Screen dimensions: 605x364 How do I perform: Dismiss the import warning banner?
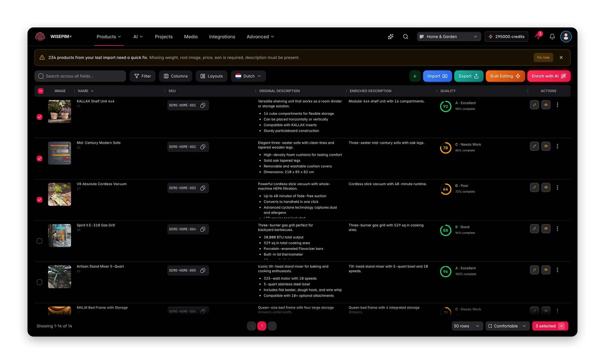[561, 57]
